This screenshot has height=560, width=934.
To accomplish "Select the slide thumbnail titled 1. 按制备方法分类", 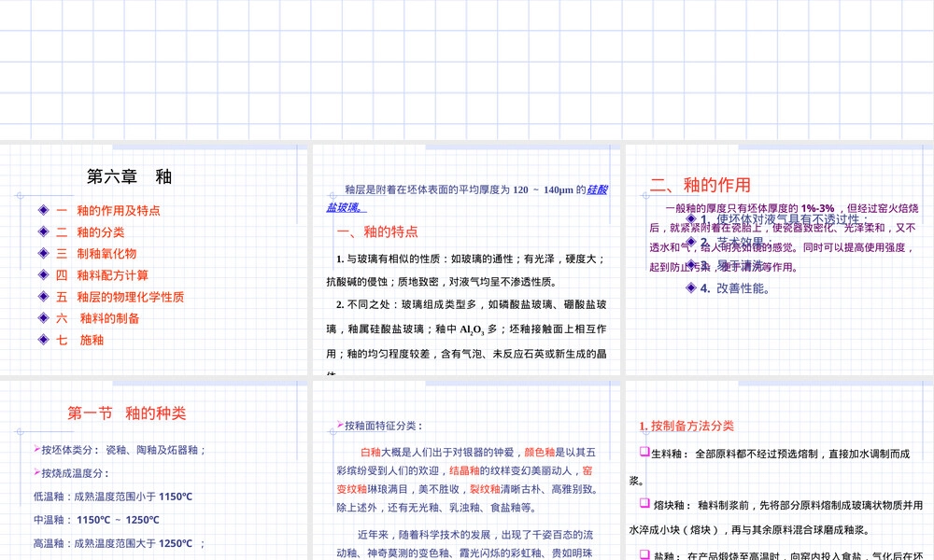I will coord(779,470).
